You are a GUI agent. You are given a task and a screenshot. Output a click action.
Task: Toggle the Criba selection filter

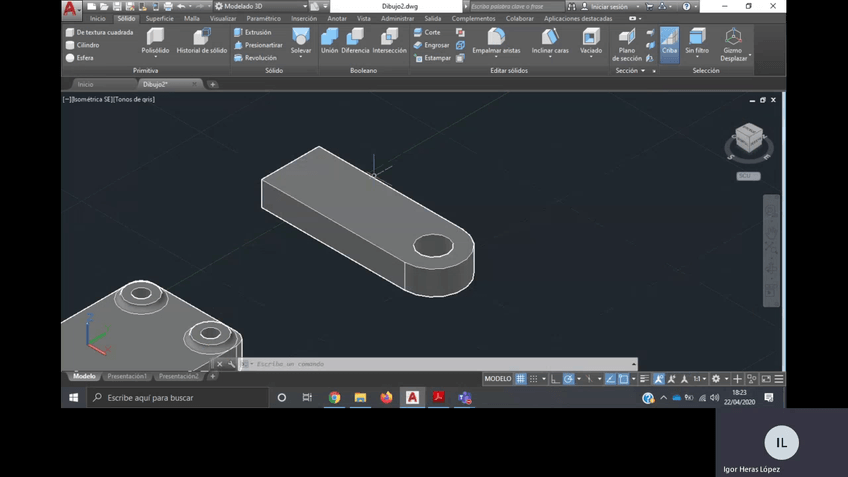[x=669, y=42]
